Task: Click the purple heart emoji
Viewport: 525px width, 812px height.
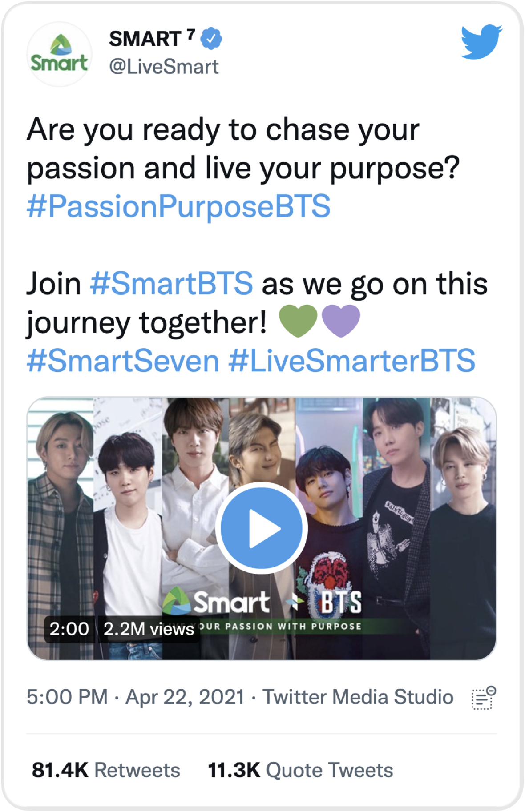Action: [341, 321]
